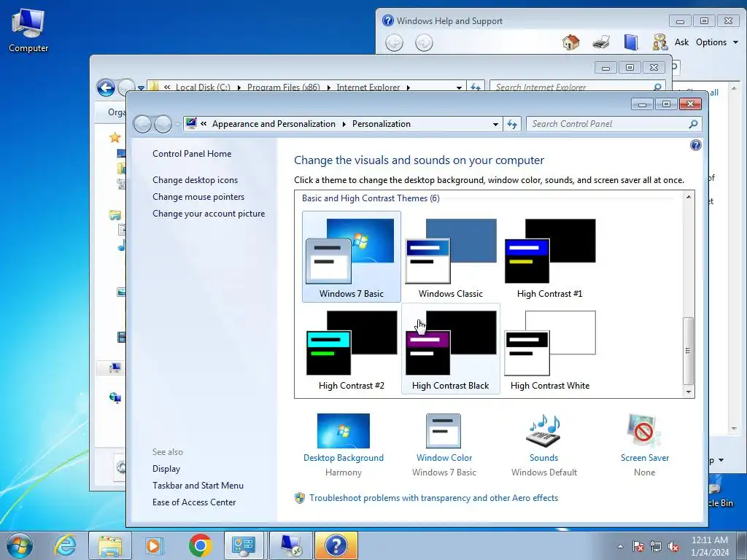Image resolution: width=747 pixels, height=560 pixels.
Task: Open Desktop Background settings icon
Action: coord(343,430)
